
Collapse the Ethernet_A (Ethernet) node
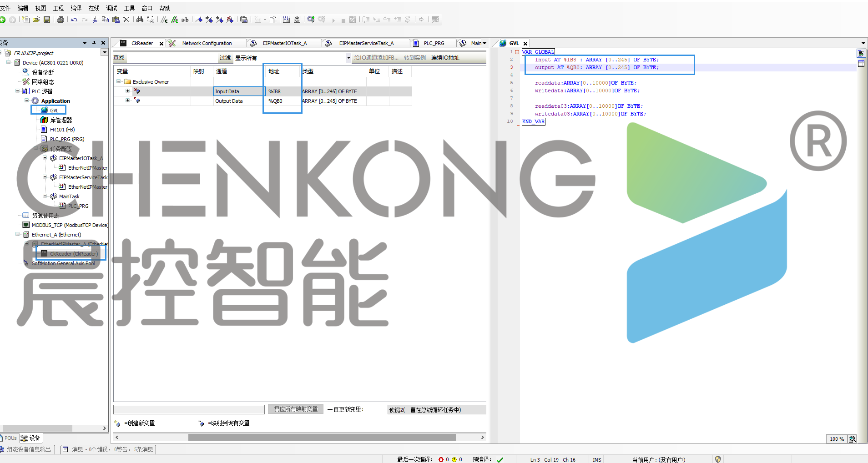17,234
